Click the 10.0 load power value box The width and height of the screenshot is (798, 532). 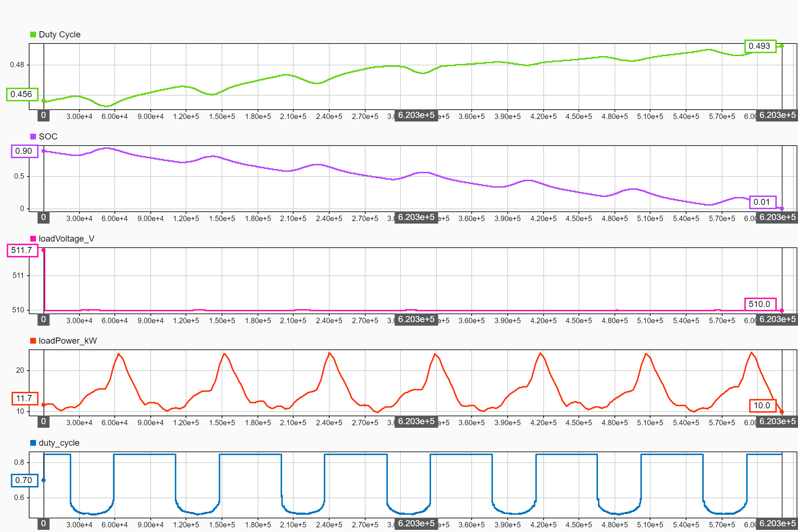click(763, 405)
